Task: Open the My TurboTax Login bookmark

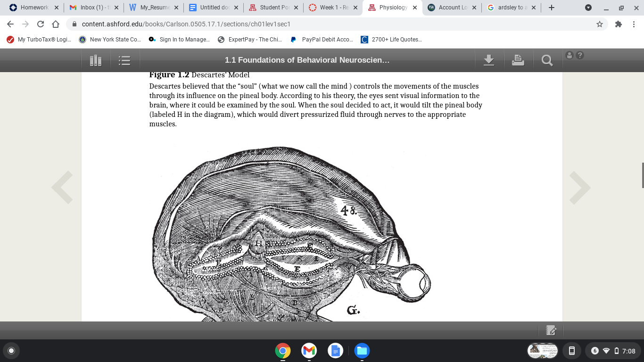Action: click(x=39, y=40)
